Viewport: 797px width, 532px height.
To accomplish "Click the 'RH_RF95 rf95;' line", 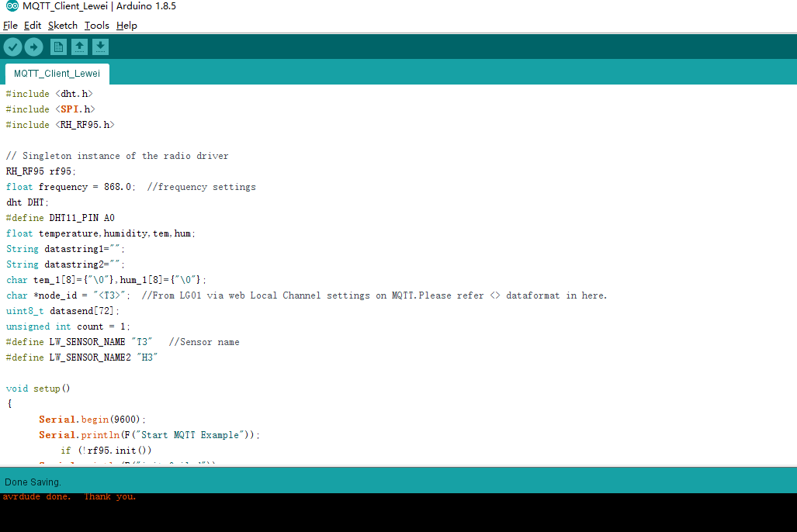I will (x=40, y=171).
